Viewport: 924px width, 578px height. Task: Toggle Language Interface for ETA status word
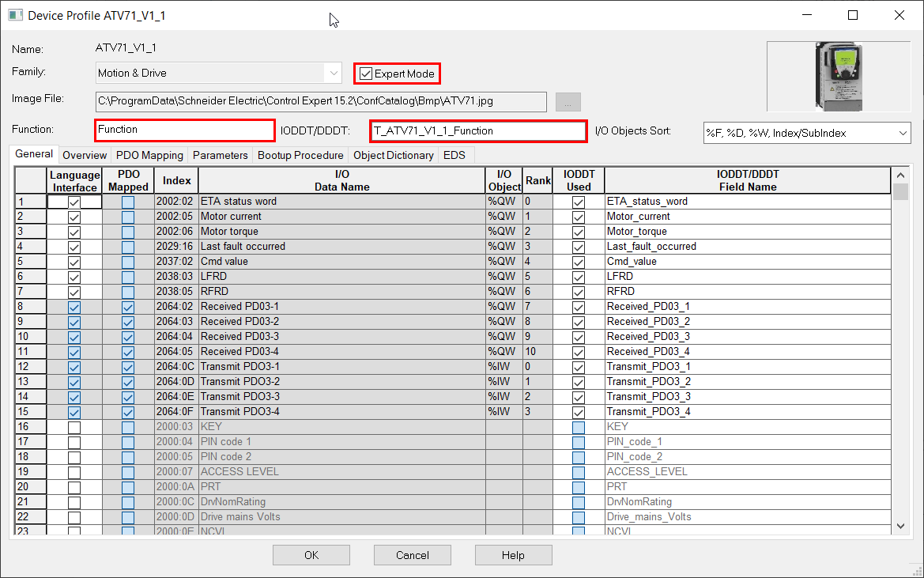[74, 202]
